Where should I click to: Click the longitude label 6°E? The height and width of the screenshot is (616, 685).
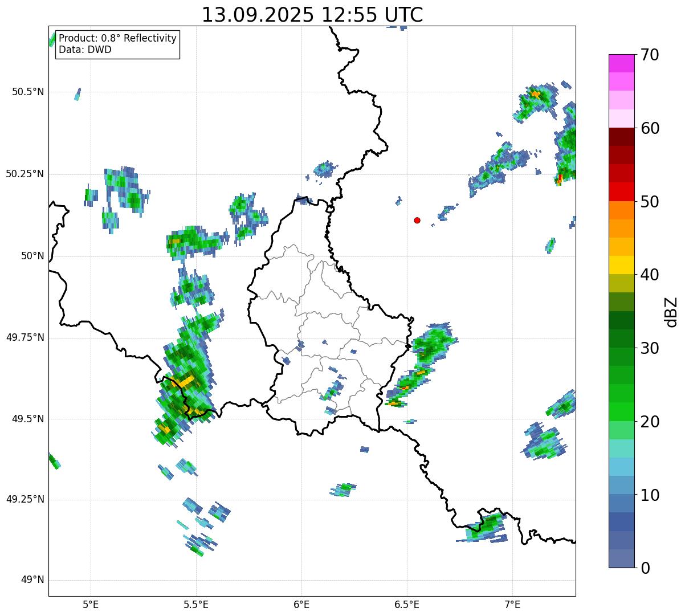coord(301,605)
